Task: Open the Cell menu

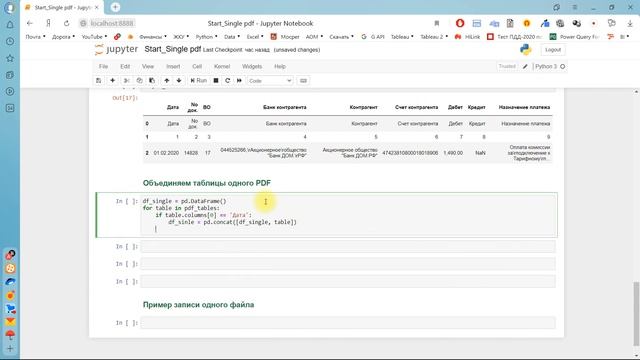Action: [x=197, y=66]
